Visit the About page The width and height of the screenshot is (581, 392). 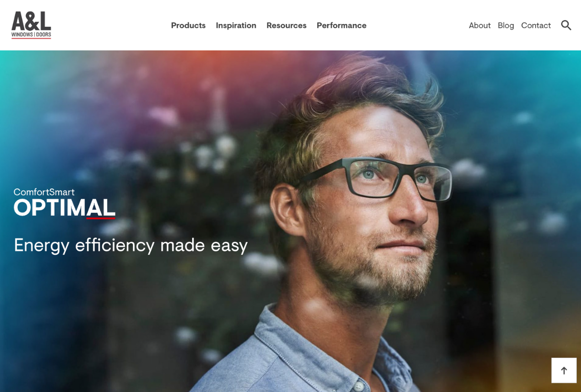pyautogui.click(x=480, y=25)
